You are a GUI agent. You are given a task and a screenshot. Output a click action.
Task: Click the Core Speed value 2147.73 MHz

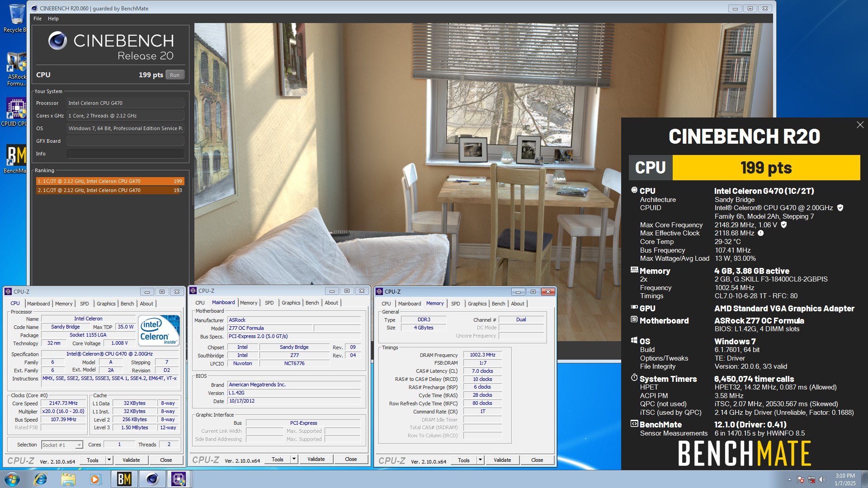tap(63, 403)
